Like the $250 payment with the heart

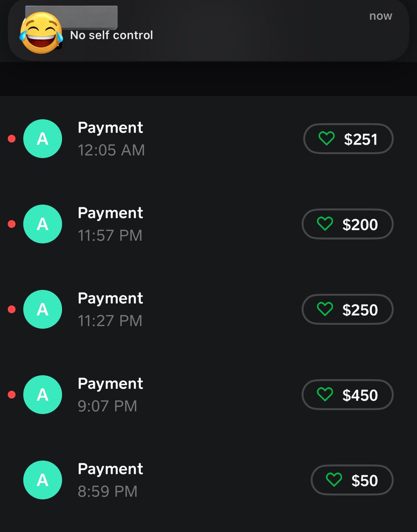coord(325,309)
